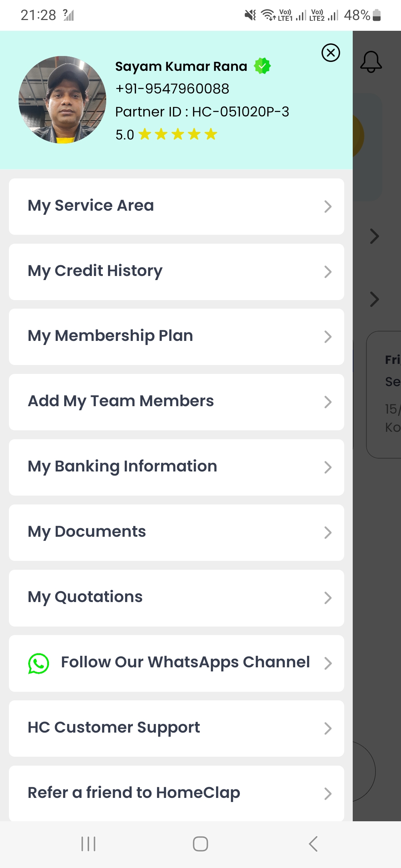
Task: Expand My Membership Plan chevron
Action: pos(327,337)
